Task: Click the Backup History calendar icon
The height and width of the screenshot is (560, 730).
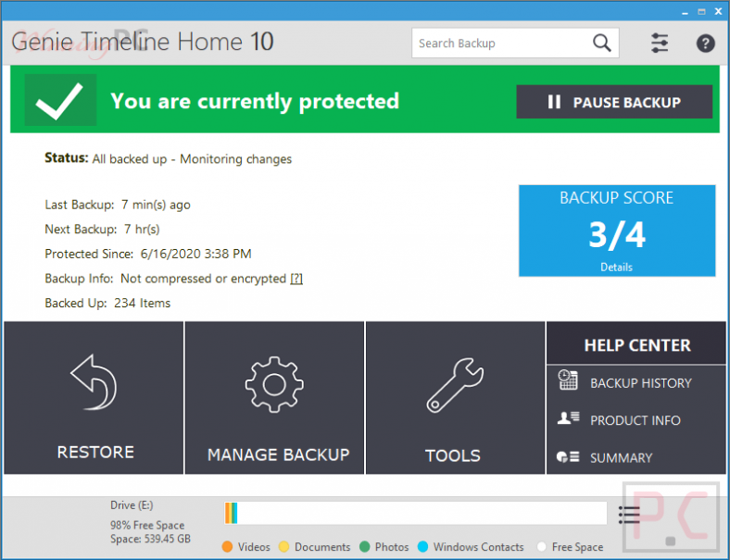Action: 568,380
